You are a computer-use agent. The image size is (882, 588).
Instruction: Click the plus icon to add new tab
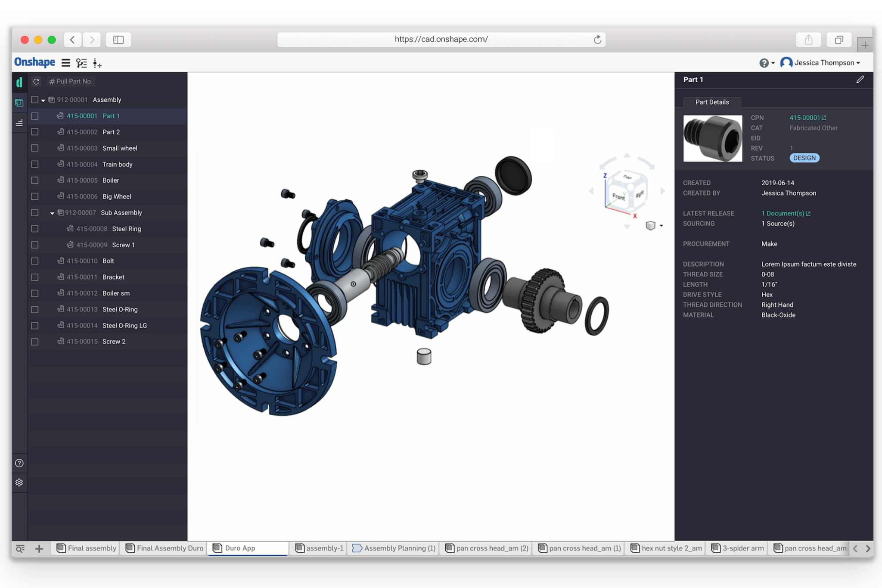39,548
